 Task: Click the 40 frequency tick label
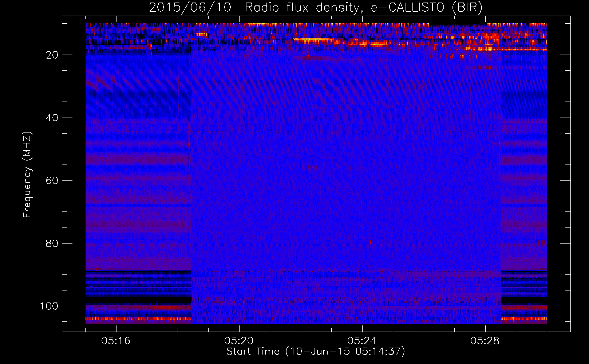coord(52,118)
